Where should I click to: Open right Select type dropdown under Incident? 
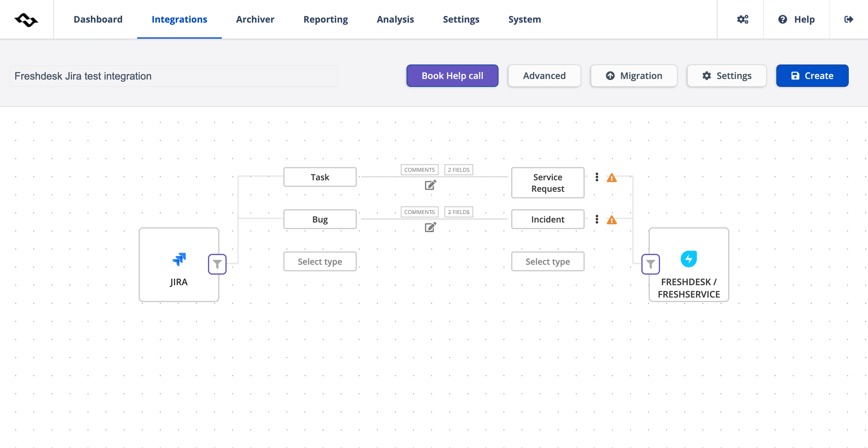point(548,261)
